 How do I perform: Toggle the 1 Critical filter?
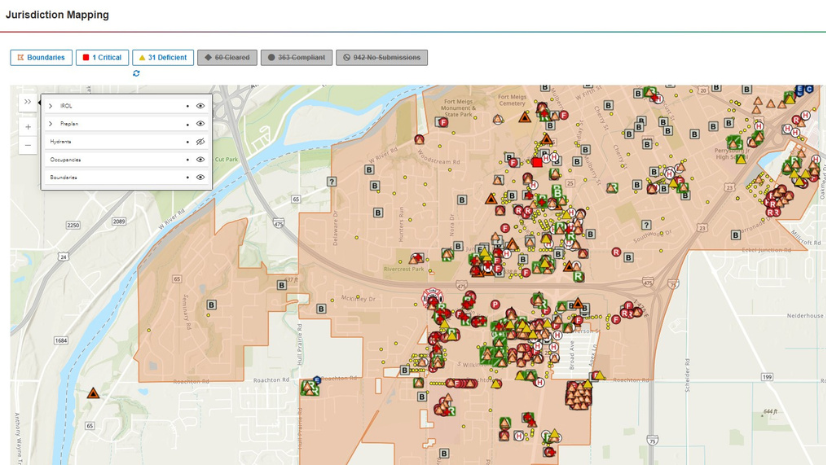(x=102, y=57)
